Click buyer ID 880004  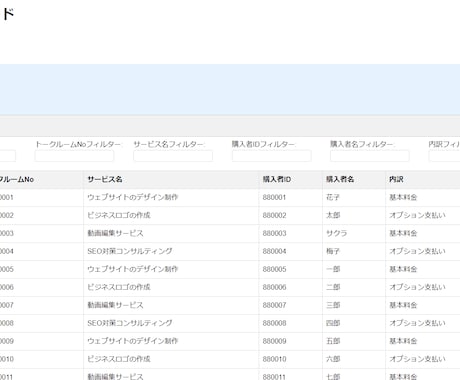pyautogui.click(x=274, y=251)
